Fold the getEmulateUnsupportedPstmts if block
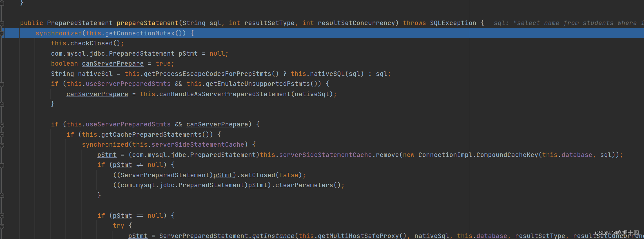This screenshot has height=239, width=644. coord(2,84)
